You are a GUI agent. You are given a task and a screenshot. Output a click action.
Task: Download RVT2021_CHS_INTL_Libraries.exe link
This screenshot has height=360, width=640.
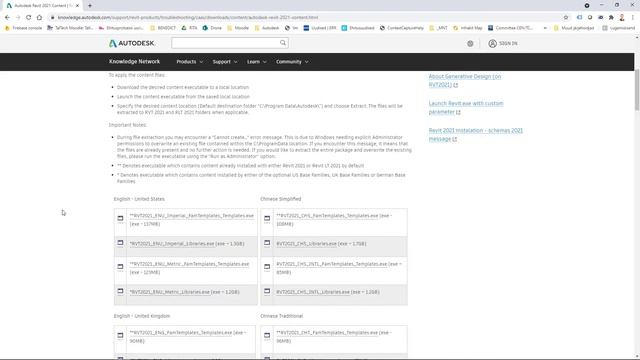point(313,292)
